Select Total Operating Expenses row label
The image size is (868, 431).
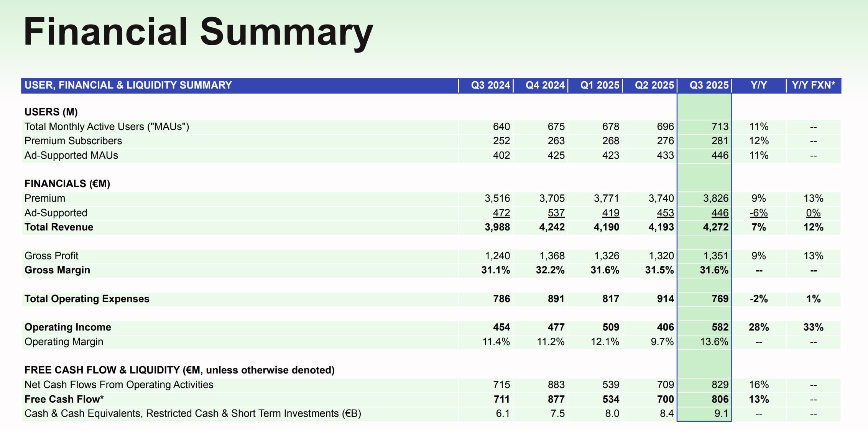click(x=87, y=299)
